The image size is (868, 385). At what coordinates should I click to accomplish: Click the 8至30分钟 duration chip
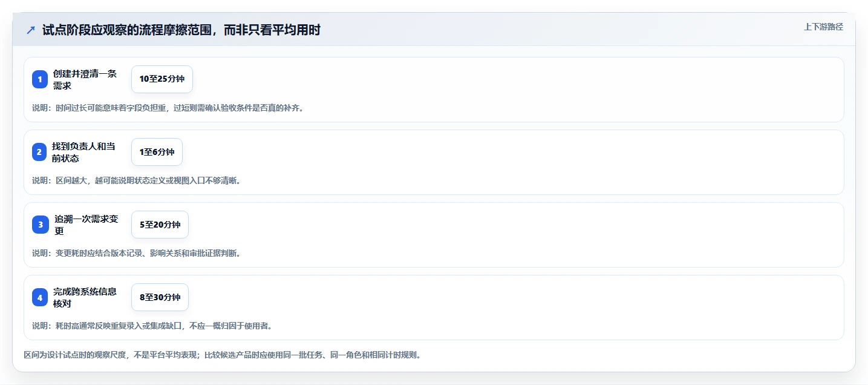(160, 297)
